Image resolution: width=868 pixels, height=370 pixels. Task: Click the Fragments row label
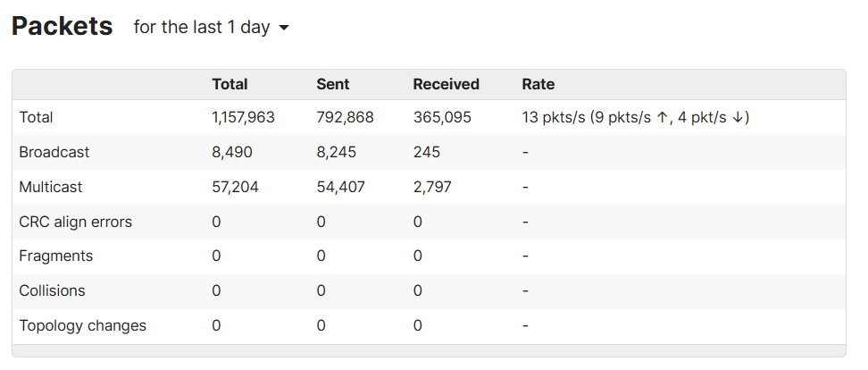56,256
